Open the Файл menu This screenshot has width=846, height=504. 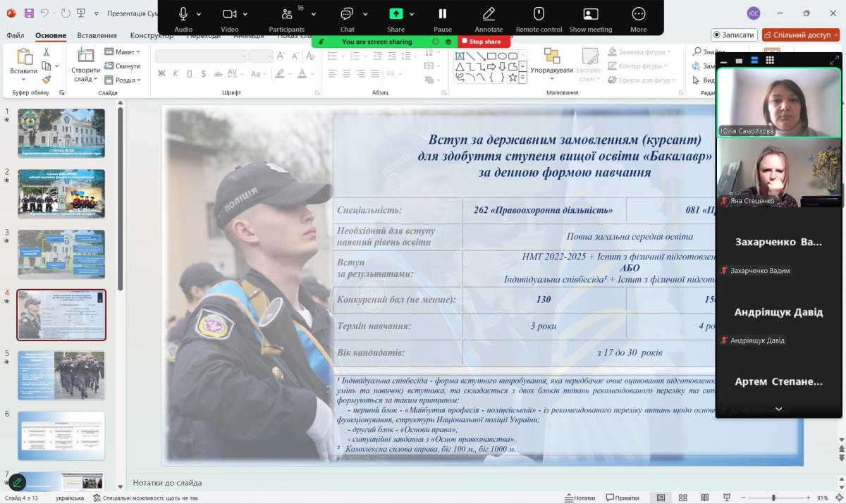16,35
